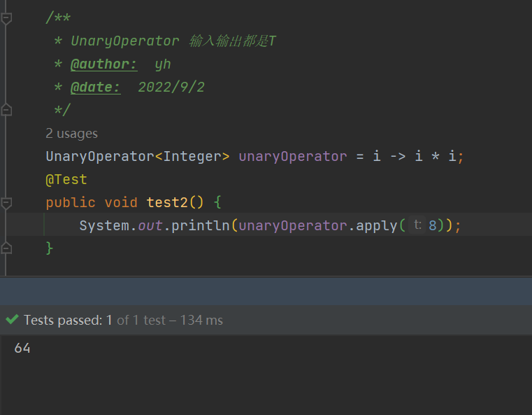This screenshot has height=415, width=532.
Task: Click the 'public' keyword of test2
Action: click(71, 203)
